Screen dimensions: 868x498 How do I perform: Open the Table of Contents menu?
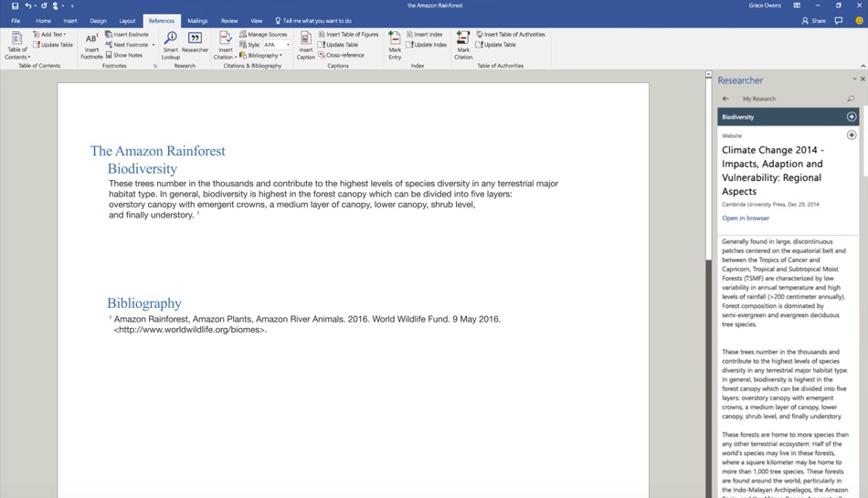coord(17,46)
